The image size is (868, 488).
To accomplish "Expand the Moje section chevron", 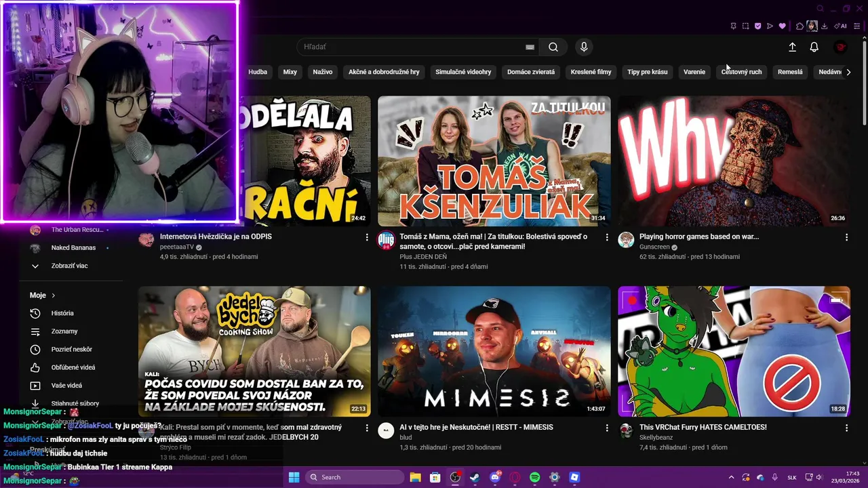I will click(54, 296).
